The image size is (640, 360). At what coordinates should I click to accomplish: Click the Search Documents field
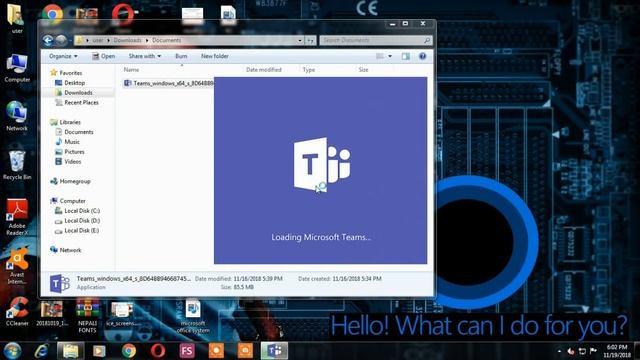pyautogui.click(x=376, y=40)
